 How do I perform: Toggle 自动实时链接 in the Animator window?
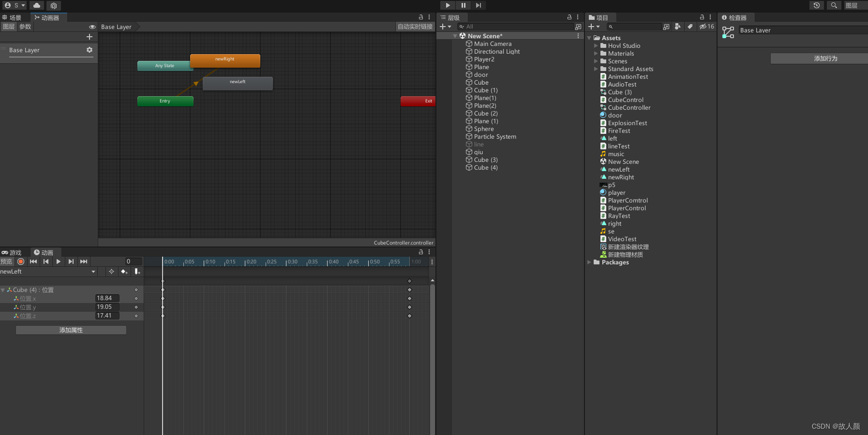click(414, 27)
